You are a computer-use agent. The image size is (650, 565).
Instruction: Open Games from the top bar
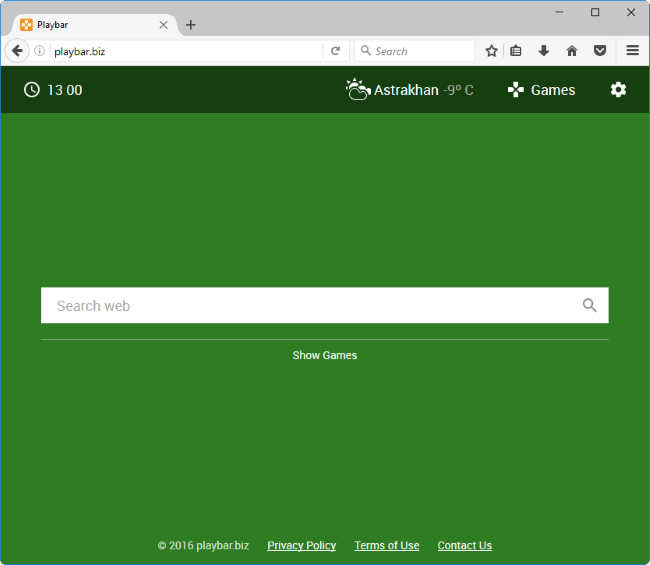[541, 90]
